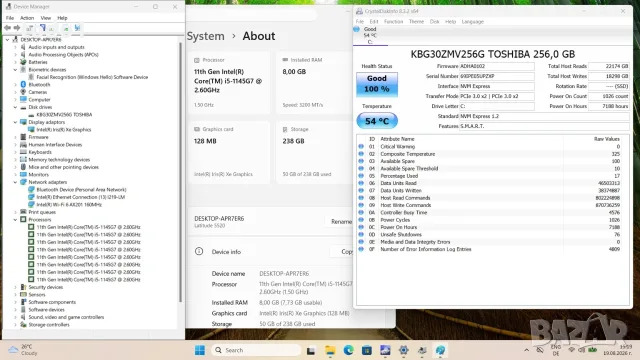This screenshot has width=640, height=360.
Task: Open File menu in Device Manager
Action: point(10,18)
